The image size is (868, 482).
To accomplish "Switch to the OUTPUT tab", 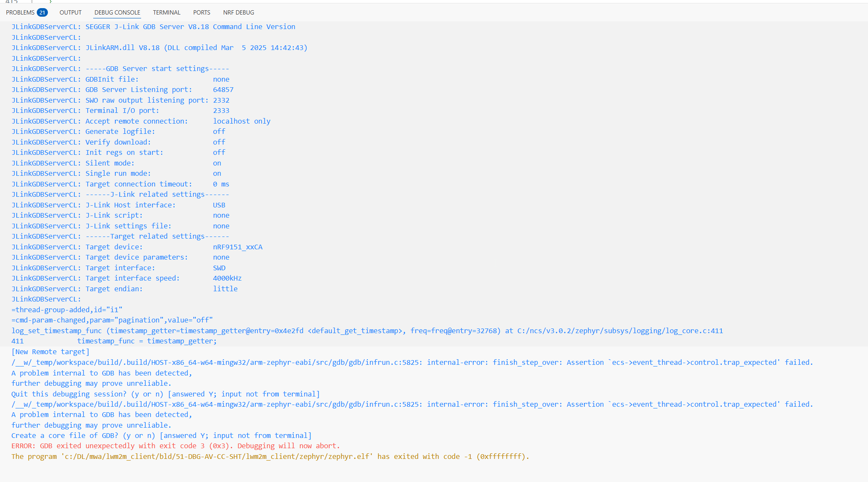I will click(x=71, y=12).
